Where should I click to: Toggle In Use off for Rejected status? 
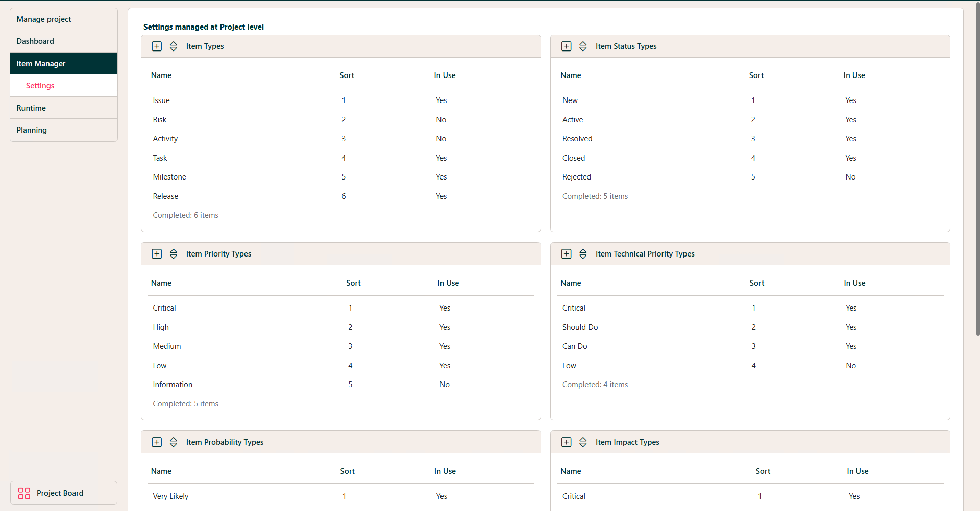[x=850, y=176]
